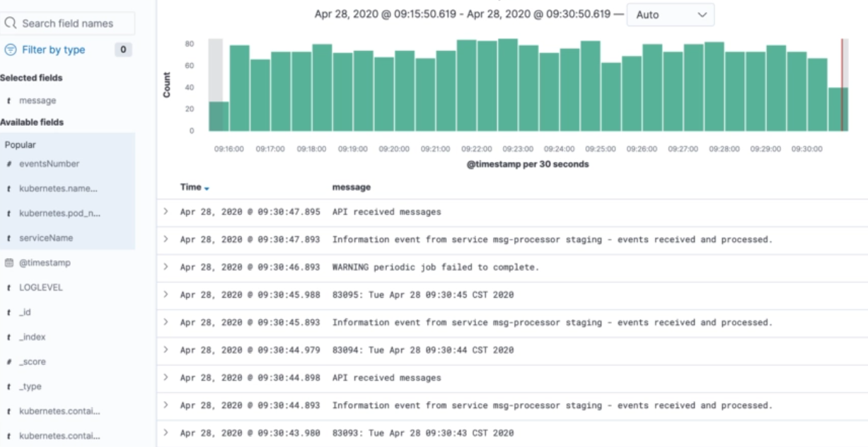Click the Search field names input
The width and height of the screenshot is (868, 447).
73,23
